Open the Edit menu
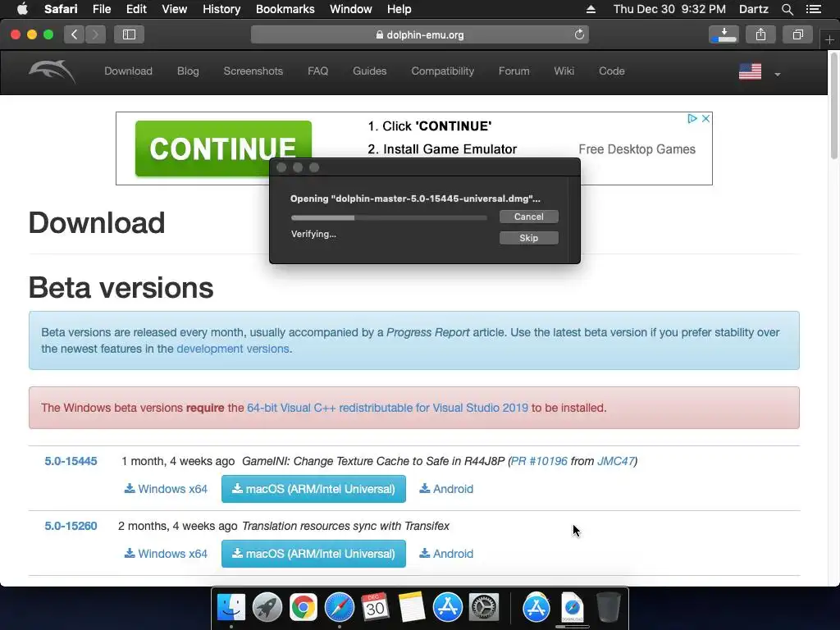Image resolution: width=840 pixels, height=630 pixels. point(136,9)
